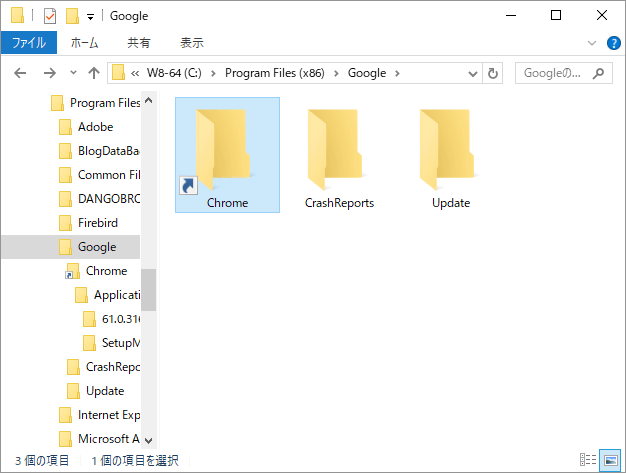This screenshot has height=473, width=626.
Task: Select Microsoft A folder in tree
Action: click(x=99, y=439)
